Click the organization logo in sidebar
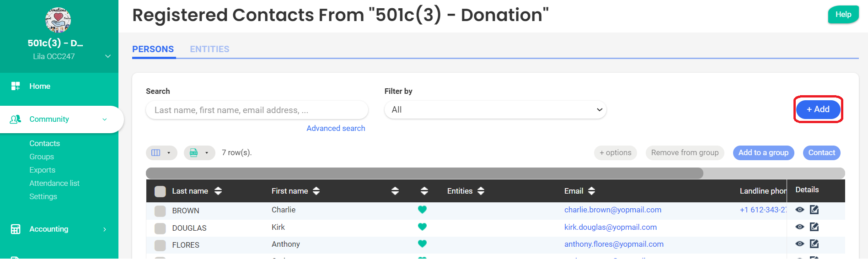This screenshot has height=260, width=868. (58, 20)
